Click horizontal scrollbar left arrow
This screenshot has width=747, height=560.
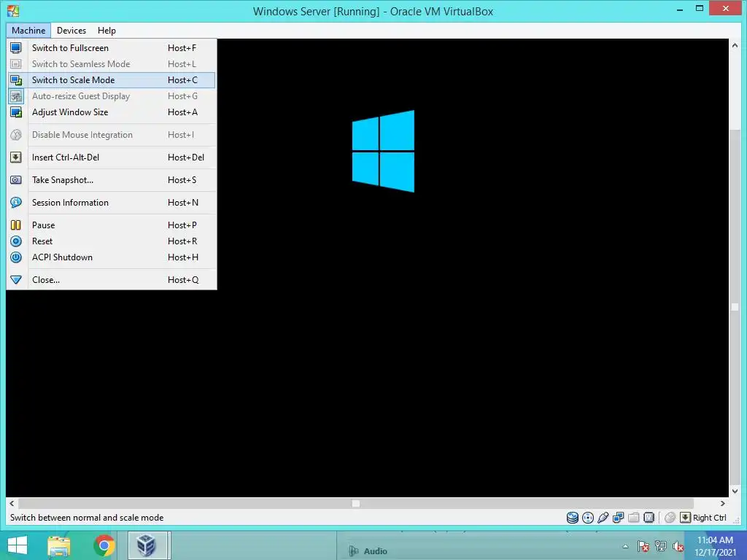[x=12, y=503]
